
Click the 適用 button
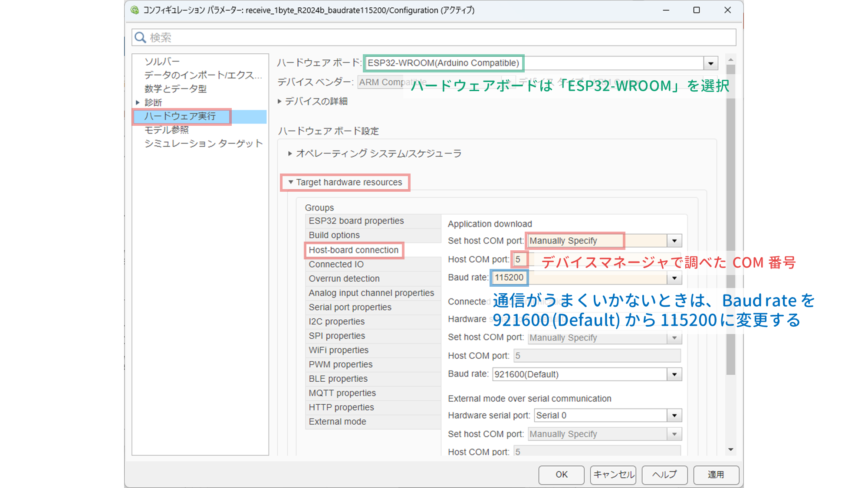(716, 475)
